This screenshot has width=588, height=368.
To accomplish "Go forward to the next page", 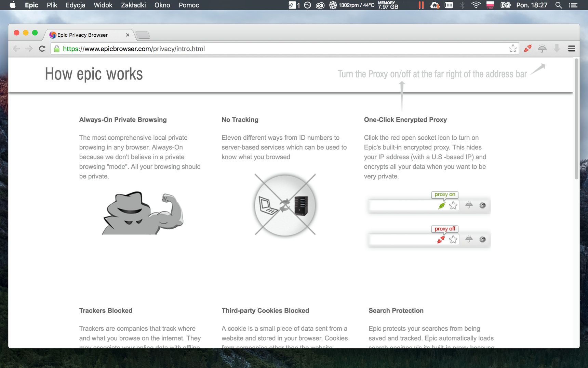I will point(29,49).
